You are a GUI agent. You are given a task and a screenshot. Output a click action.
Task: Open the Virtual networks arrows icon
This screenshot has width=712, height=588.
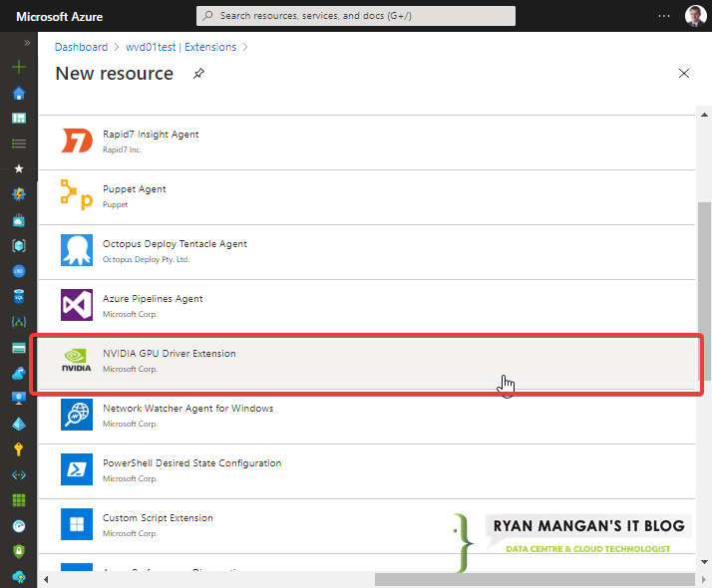(19, 475)
